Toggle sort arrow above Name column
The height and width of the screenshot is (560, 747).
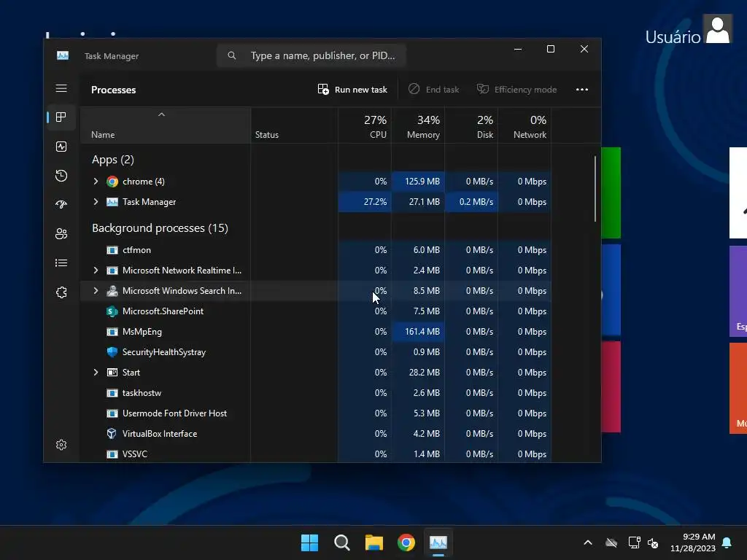tap(161, 114)
